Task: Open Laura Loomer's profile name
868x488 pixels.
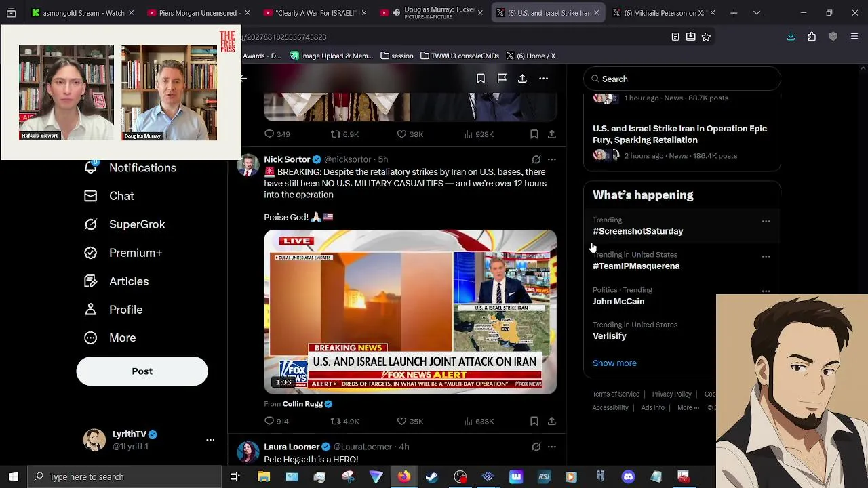Action: [x=292, y=447]
